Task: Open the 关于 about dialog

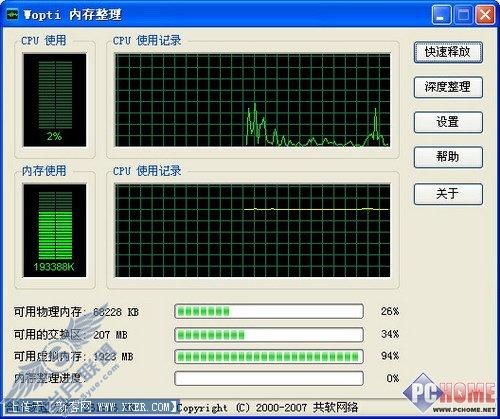Action: [448, 194]
